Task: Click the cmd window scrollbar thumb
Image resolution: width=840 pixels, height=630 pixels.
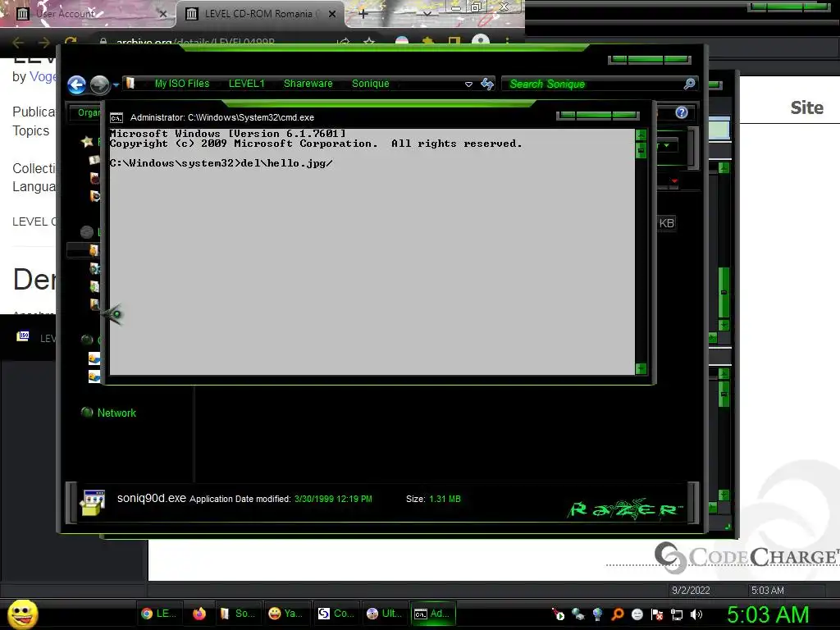Action: coord(641,151)
